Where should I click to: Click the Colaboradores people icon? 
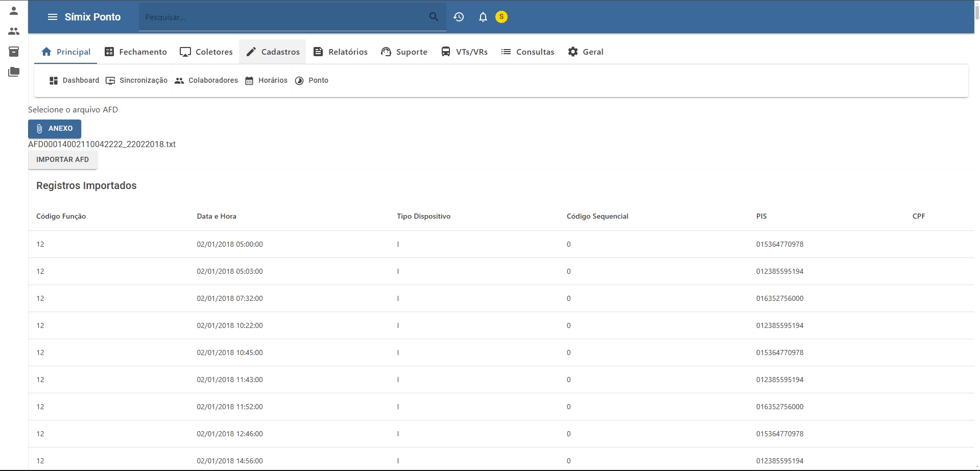click(x=179, y=81)
